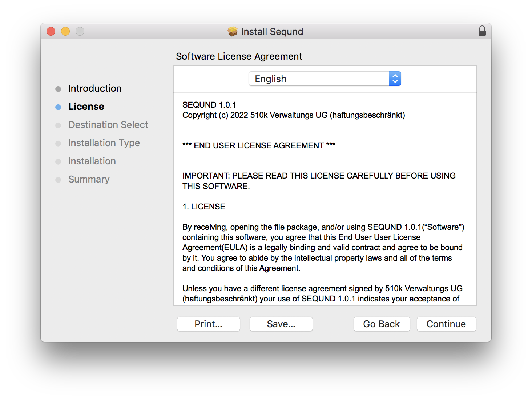Save the license agreement with Save...
Viewport: 532px width, 400px height.
[x=281, y=324]
